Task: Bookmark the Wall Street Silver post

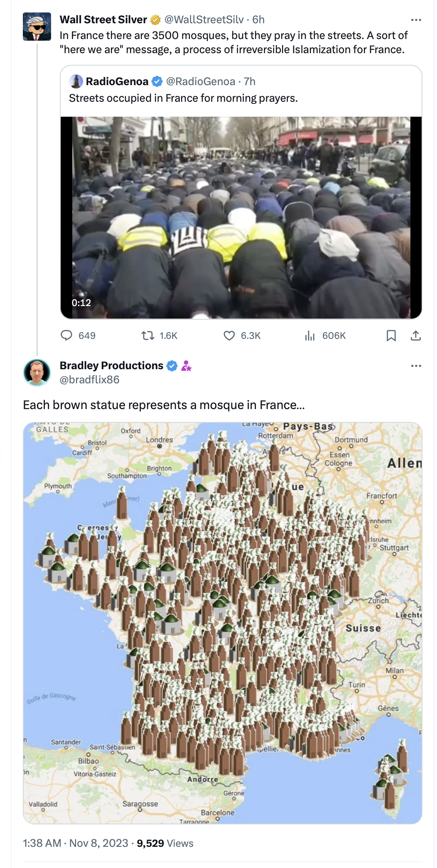Action: pos(391,335)
